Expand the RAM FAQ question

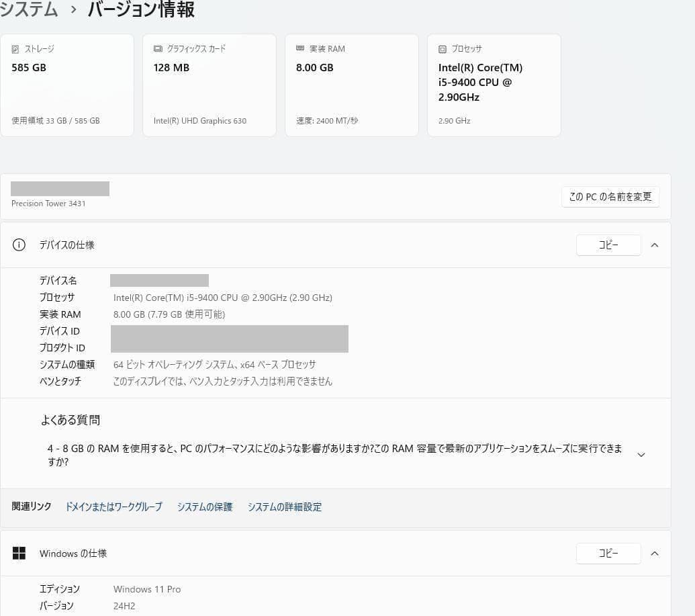[x=641, y=455]
